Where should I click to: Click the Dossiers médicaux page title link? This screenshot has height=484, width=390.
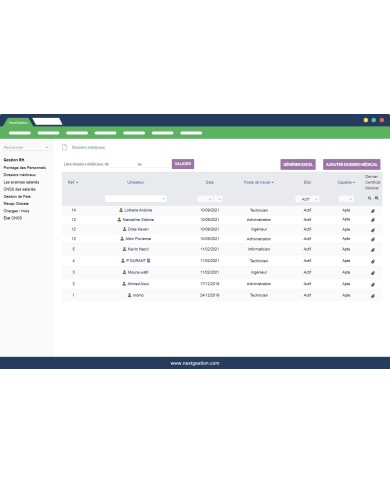pyautogui.click(x=88, y=147)
